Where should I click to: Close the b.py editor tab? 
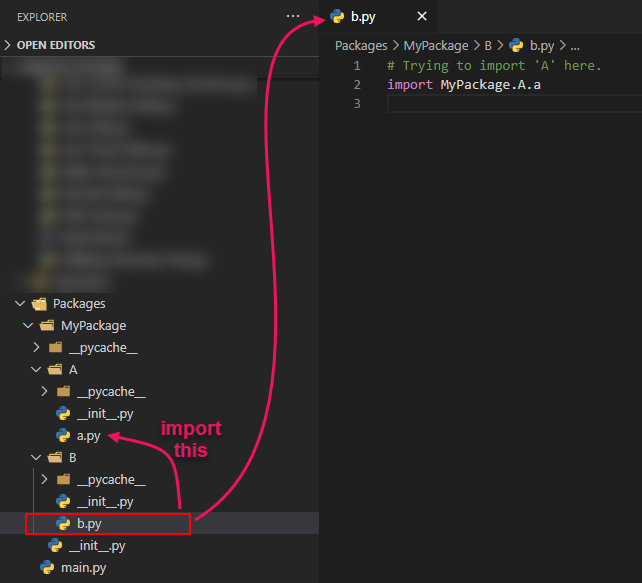(x=422, y=16)
